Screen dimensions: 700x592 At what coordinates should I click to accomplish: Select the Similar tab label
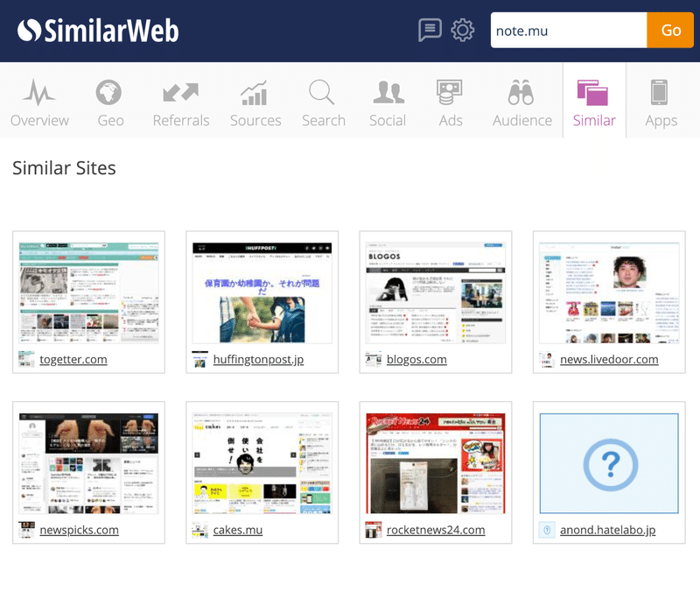[x=594, y=120]
